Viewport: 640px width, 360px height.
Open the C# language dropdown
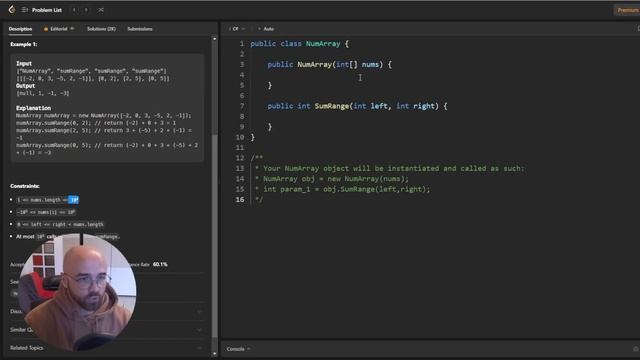click(x=238, y=29)
